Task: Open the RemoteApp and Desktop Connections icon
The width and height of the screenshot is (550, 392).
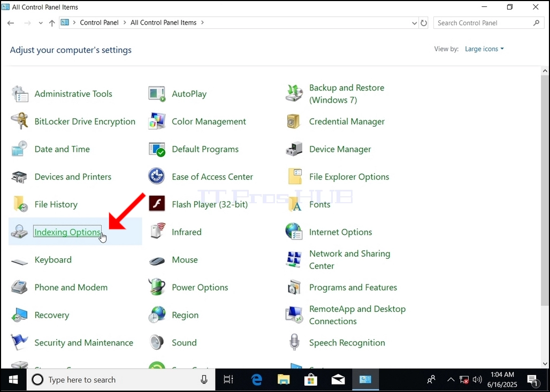Action: [294, 315]
